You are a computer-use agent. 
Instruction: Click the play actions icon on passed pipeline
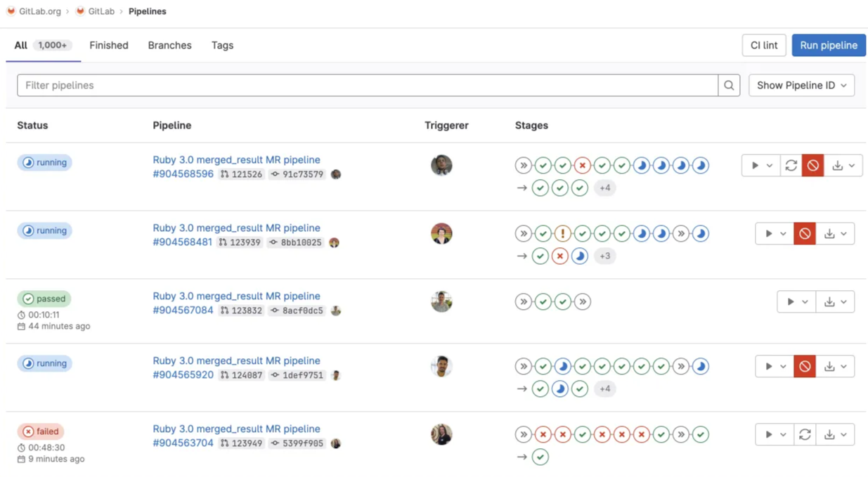[x=791, y=301]
